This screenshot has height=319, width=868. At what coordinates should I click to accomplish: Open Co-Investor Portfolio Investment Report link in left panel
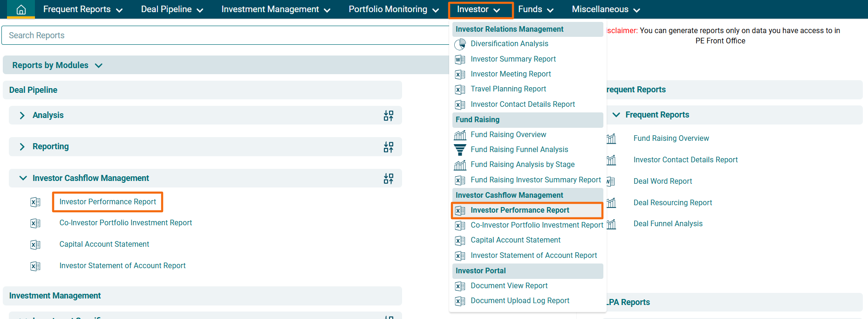(x=125, y=223)
